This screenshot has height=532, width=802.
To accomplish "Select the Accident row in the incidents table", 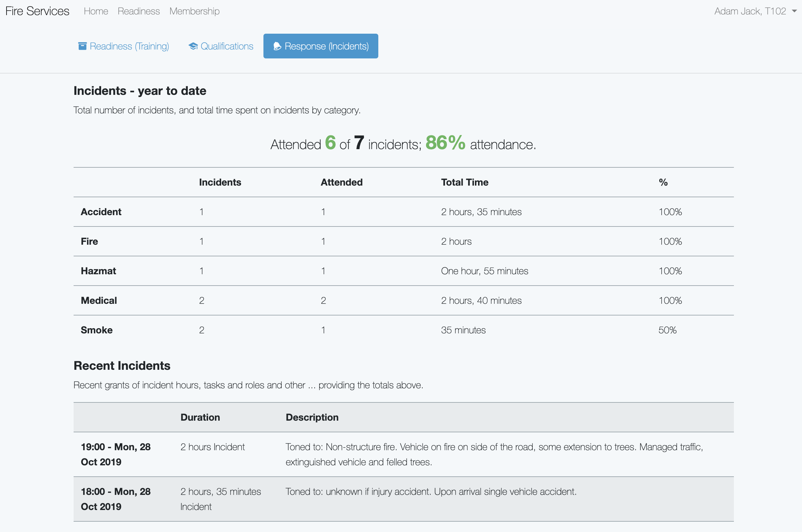I will click(x=101, y=212).
